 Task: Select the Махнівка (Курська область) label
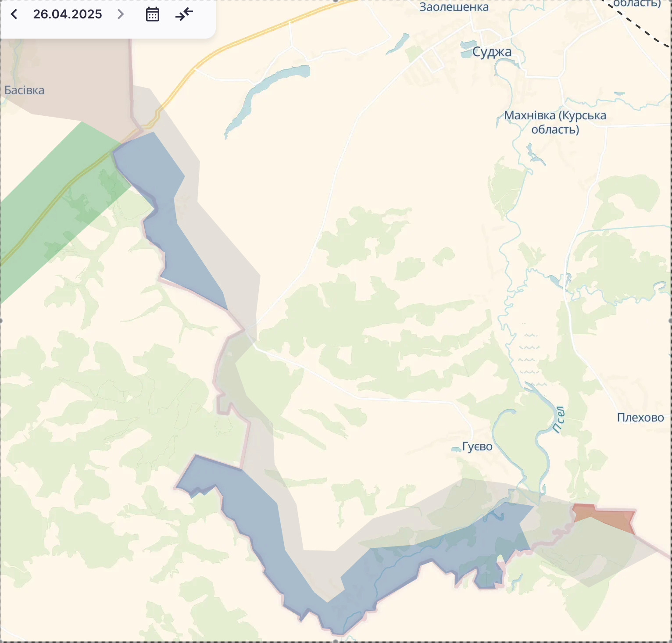click(x=555, y=122)
